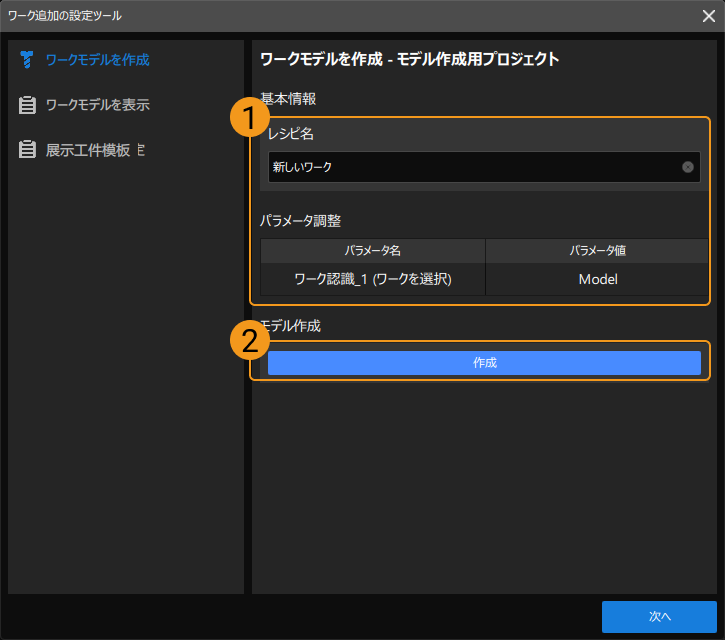725x640 pixels.
Task: Click the small marker right of 展示工件模板
Action: click(x=141, y=150)
